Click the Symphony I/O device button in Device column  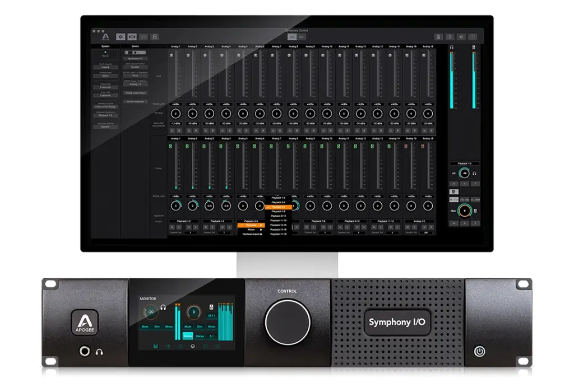coord(135,58)
